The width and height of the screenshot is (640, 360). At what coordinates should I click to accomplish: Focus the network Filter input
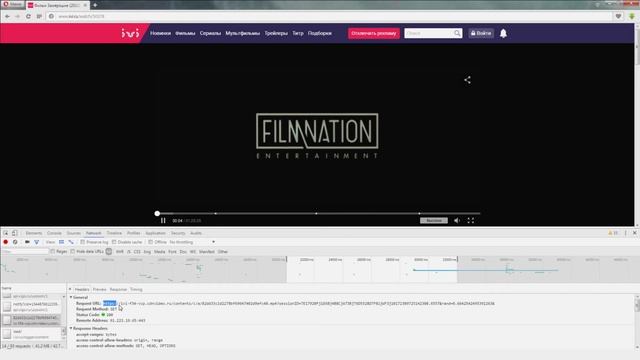(24, 252)
